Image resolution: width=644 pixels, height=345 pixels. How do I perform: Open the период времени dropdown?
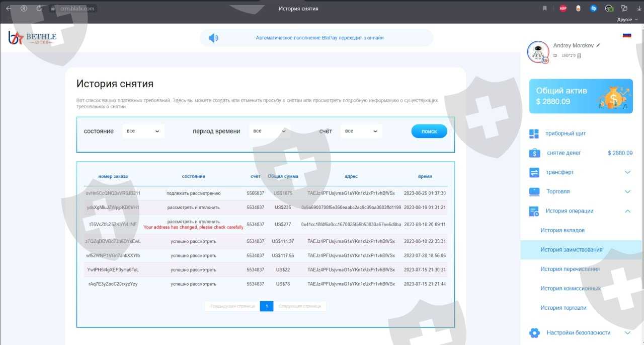270,131
